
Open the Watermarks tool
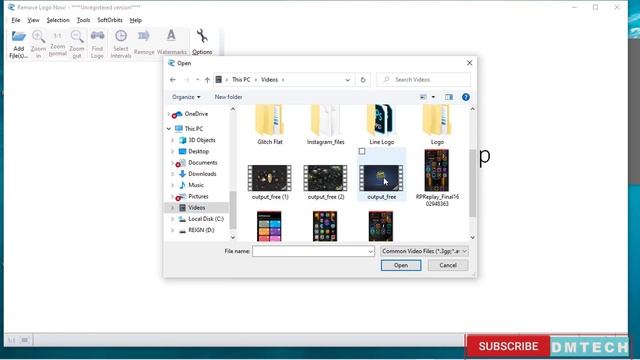point(171,42)
